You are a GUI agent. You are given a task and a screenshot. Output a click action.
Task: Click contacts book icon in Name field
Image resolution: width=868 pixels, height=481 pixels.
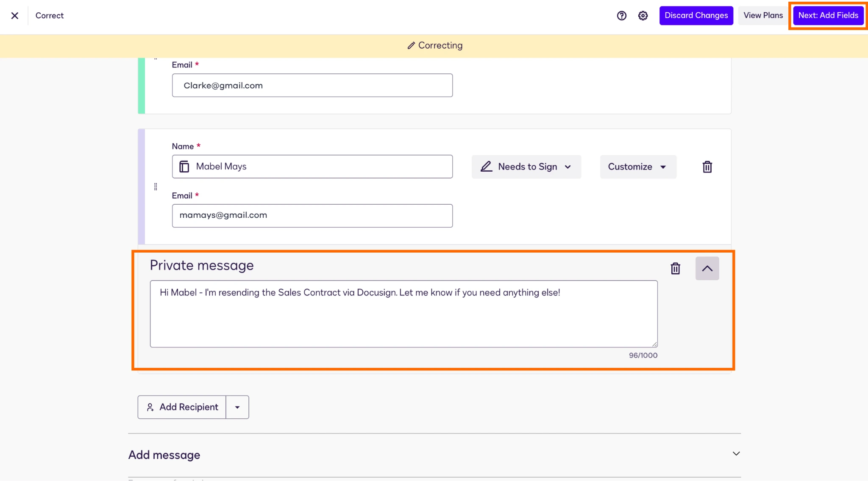pos(184,167)
